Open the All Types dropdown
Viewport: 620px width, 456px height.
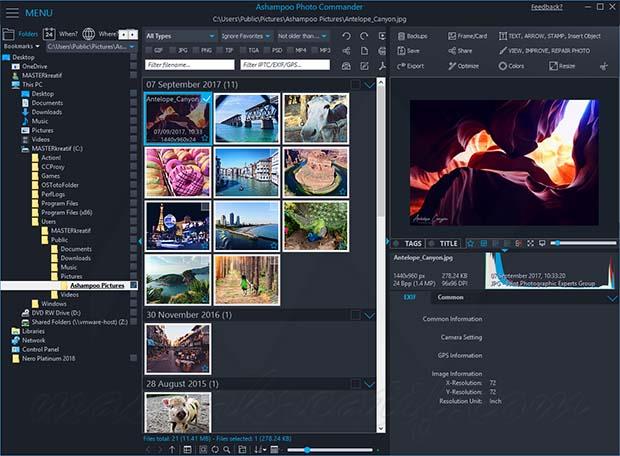180,36
